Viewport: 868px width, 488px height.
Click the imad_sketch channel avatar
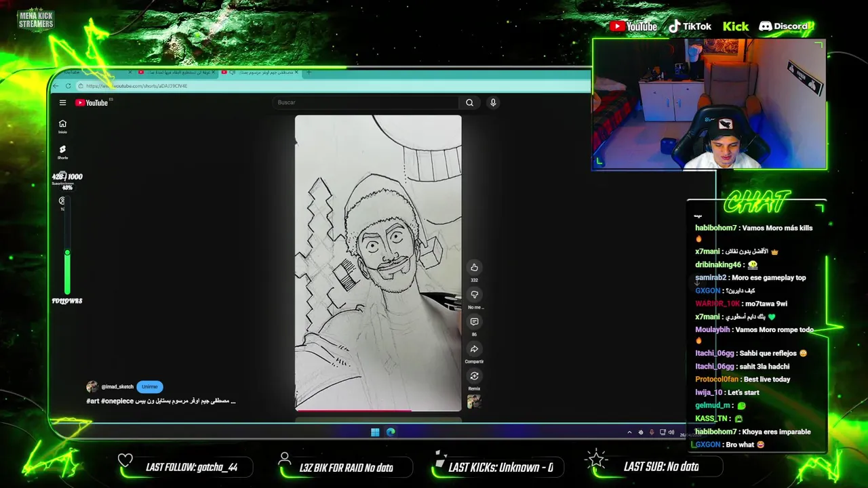point(92,386)
